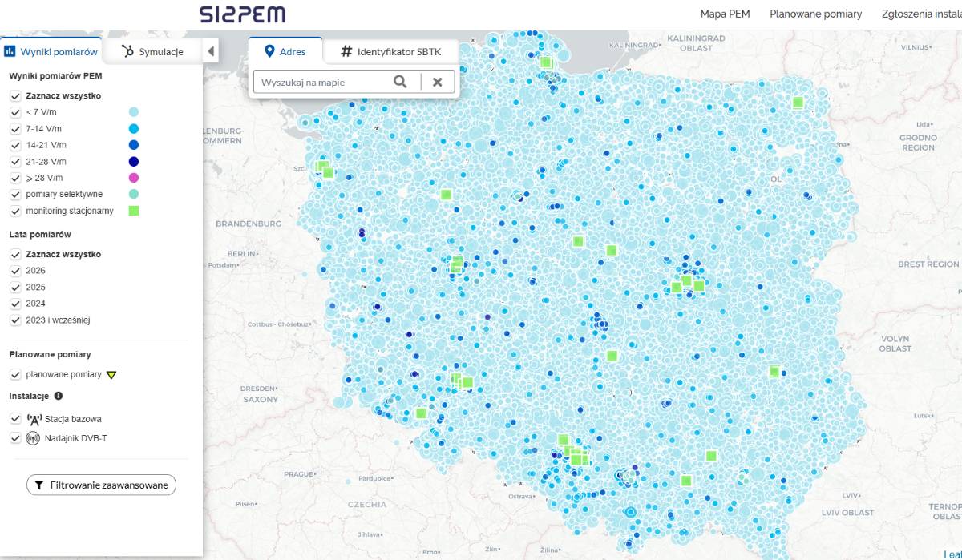Go to 'Mapa PEM' menu item
Image resolution: width=962 pixels, height=560 pixels.
(725, 14)
